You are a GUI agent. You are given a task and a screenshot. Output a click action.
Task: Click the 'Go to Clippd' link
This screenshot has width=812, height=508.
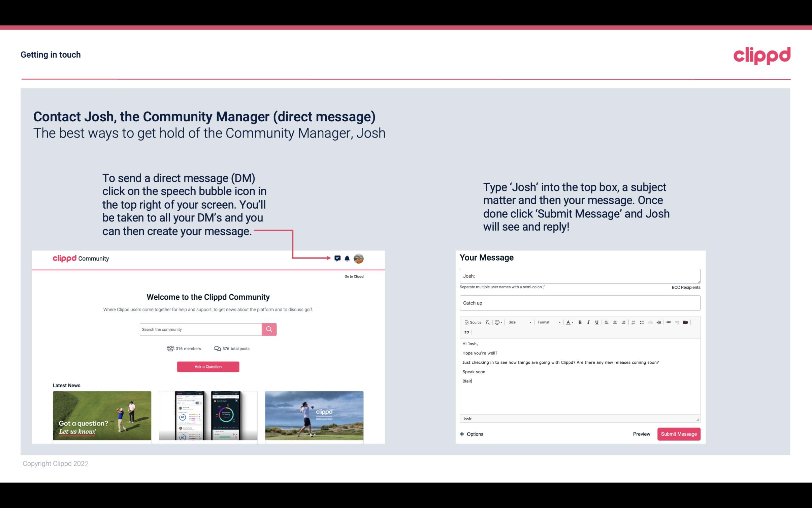pos(353,276)
